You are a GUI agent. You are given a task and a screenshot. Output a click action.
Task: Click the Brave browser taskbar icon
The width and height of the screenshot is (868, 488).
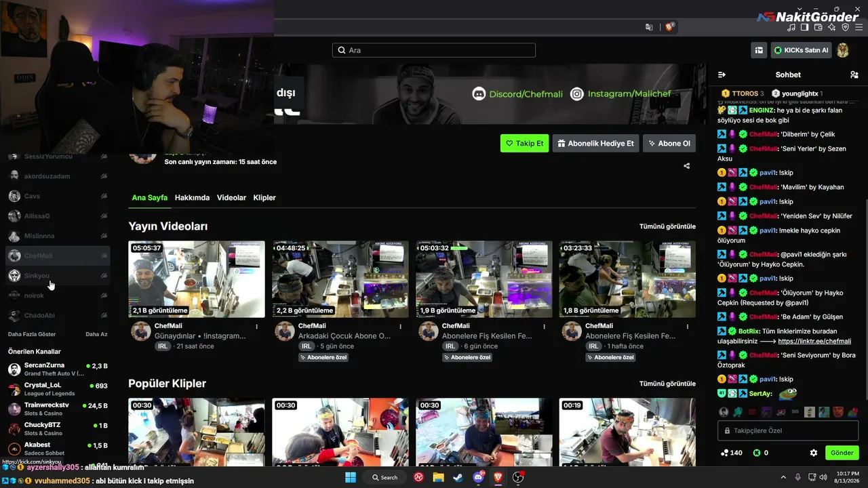(498, 477)
